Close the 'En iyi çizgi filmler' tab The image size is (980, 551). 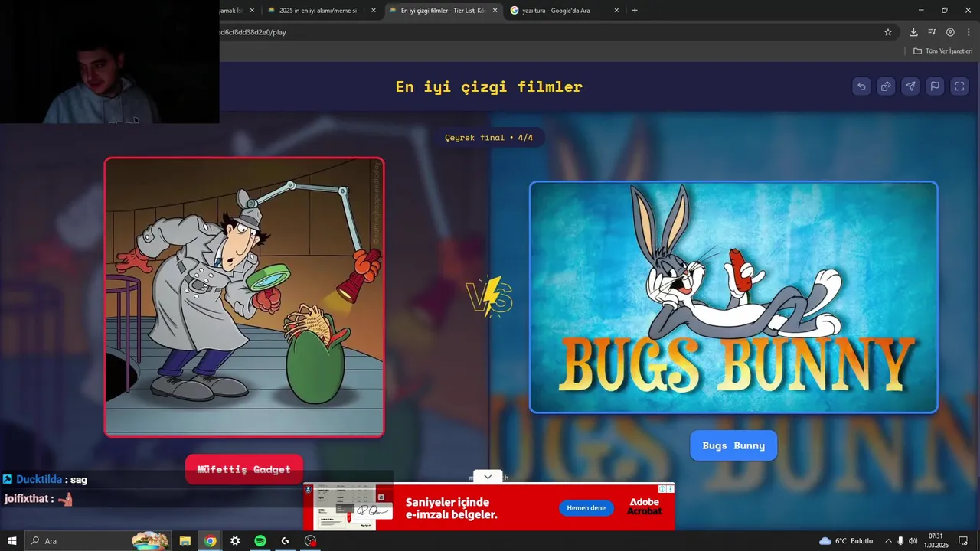[x=495, y=11]
